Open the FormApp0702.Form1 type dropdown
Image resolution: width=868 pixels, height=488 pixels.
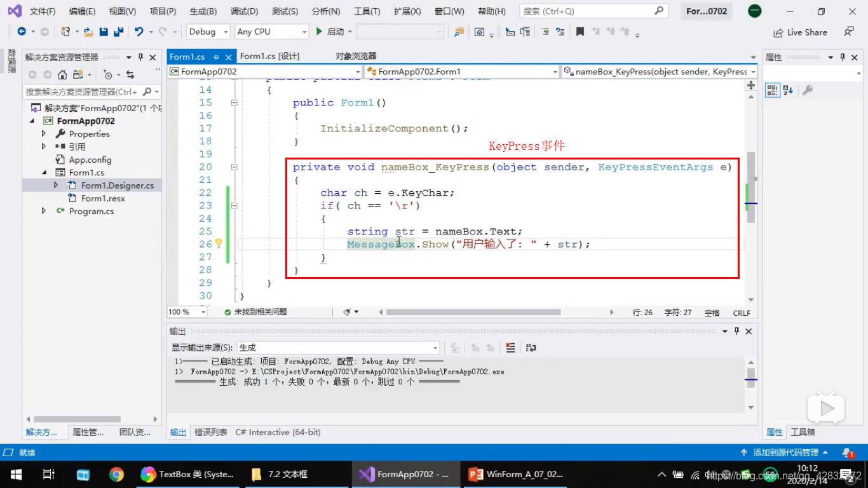(461, 72)
